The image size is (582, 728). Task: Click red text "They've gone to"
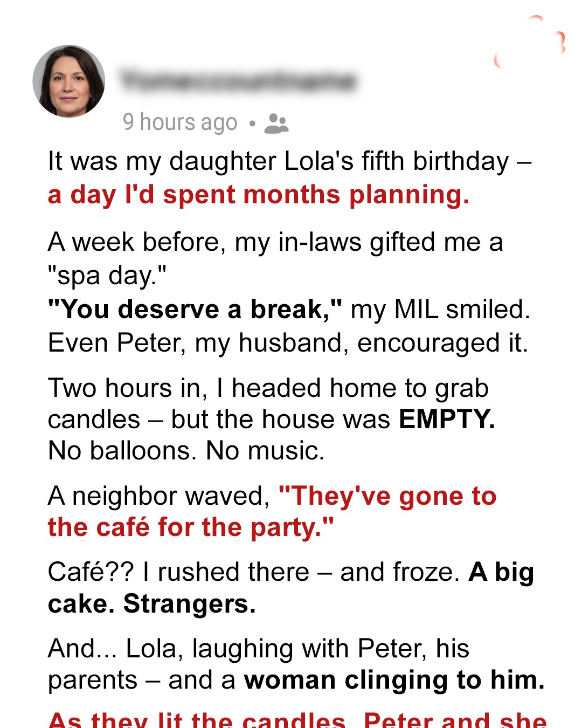point(387,496)
